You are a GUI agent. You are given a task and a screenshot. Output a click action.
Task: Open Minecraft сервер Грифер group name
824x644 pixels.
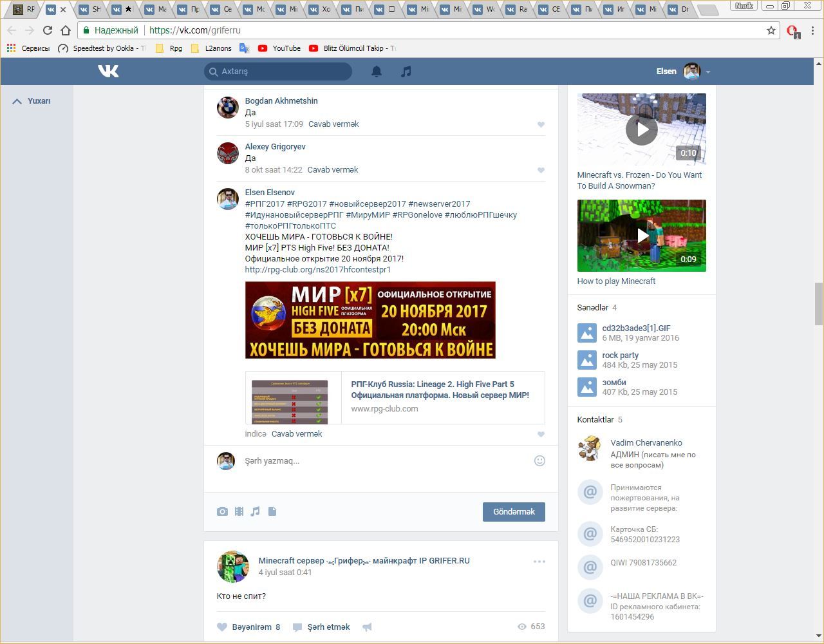click(x=364, y=561)
